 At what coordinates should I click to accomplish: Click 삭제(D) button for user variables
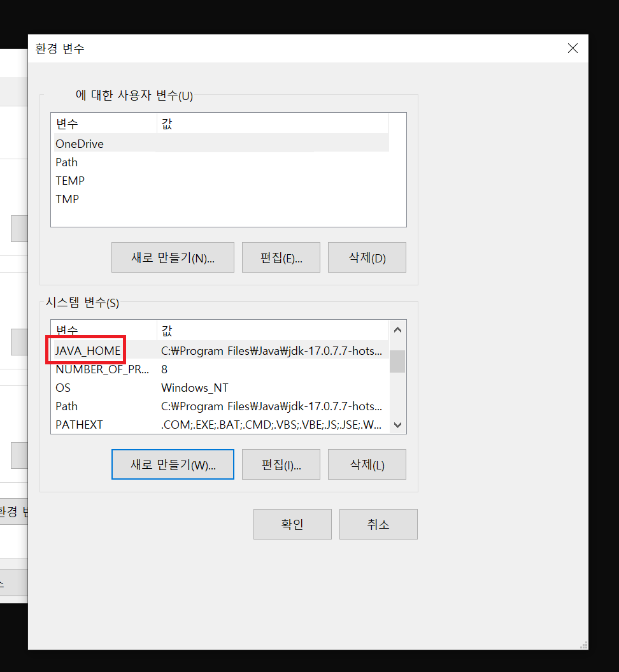tap(367, 257)
